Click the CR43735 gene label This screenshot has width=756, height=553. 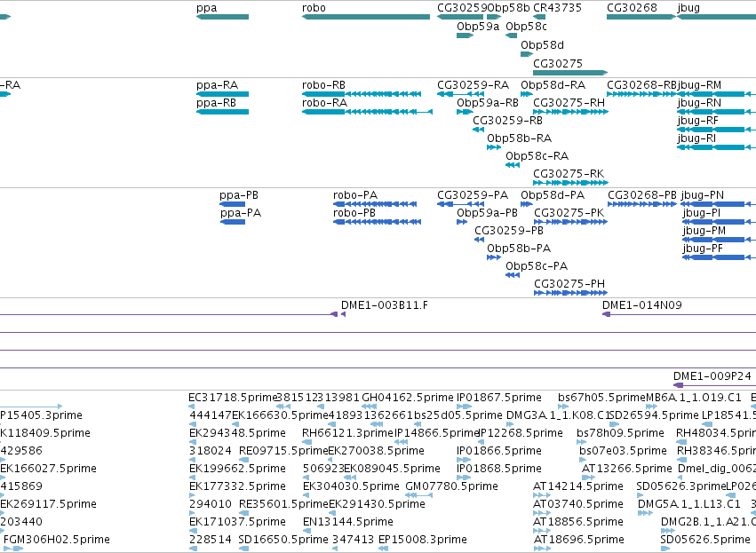pyautogui.click(x=557, y=8)
